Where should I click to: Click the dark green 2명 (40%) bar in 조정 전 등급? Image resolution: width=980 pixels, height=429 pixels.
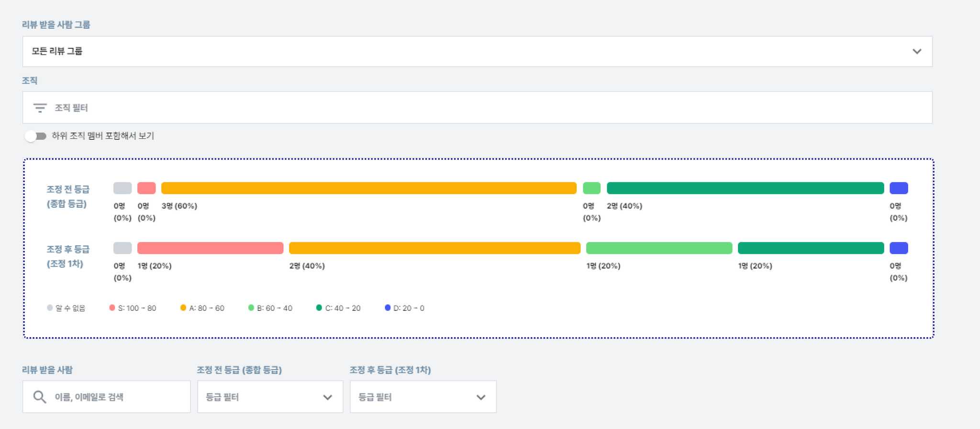click(745, 188)
